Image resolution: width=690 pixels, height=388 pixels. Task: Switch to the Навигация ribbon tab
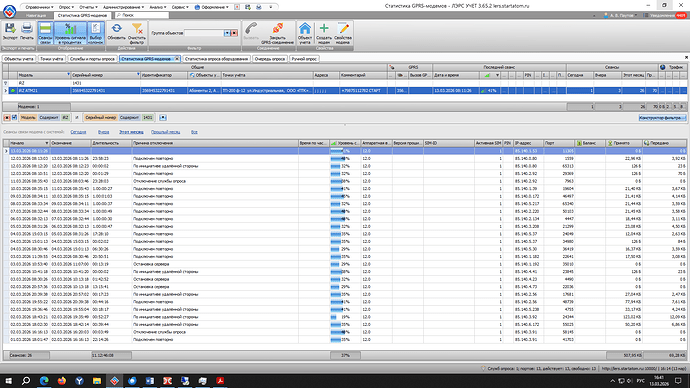[x=36, y=15]
